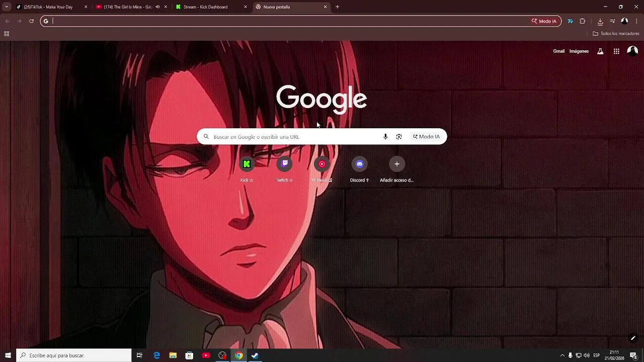Open the Windows Start menu

pyautogui.click(x=8, y=355)
